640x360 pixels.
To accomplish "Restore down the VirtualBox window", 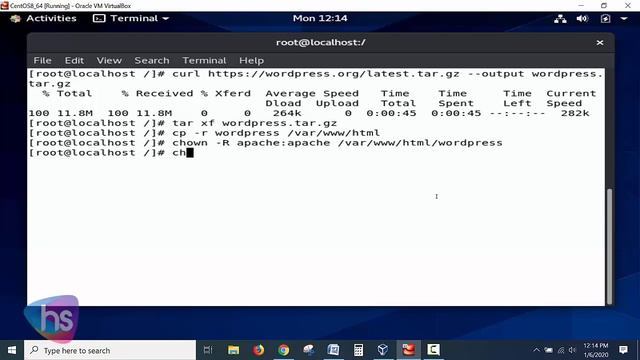I will (604, 5).
